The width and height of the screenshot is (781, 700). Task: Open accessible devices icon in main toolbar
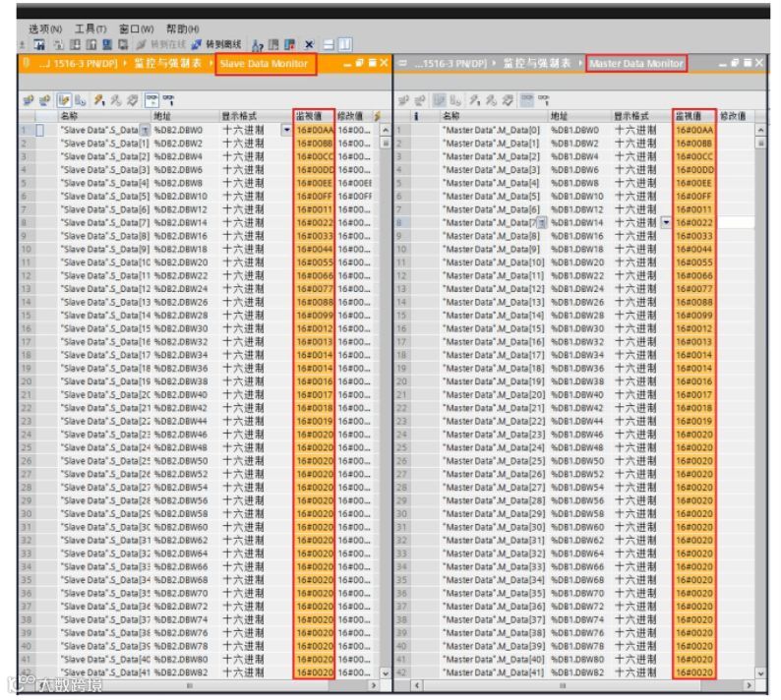pyautogui.click(x=257, y=45)
